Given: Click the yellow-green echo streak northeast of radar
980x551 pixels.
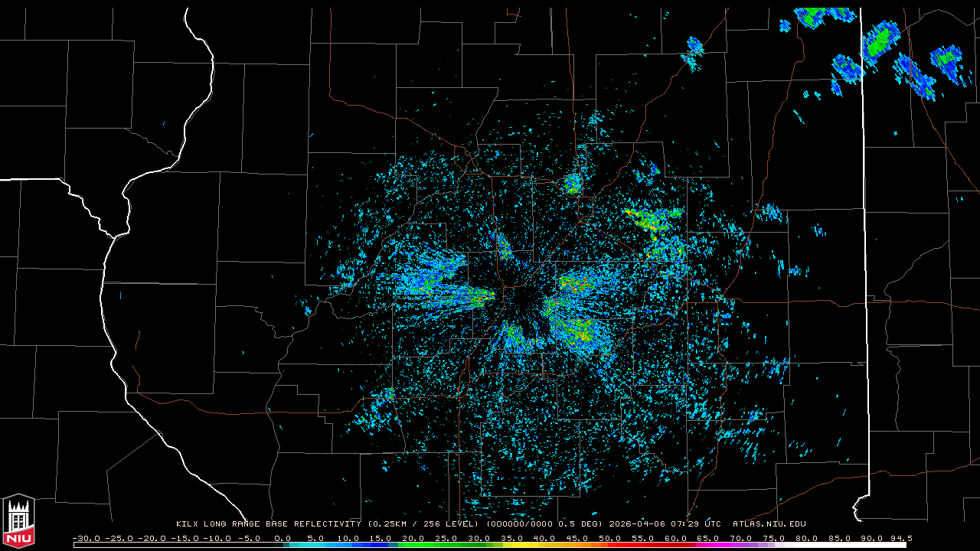Looking at the screenshot, I should (x=651, y=220).
